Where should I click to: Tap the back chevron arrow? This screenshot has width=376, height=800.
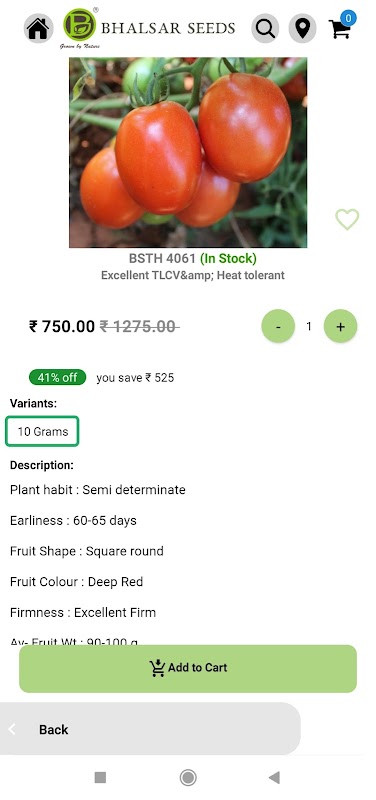click(x=12, y=729)
